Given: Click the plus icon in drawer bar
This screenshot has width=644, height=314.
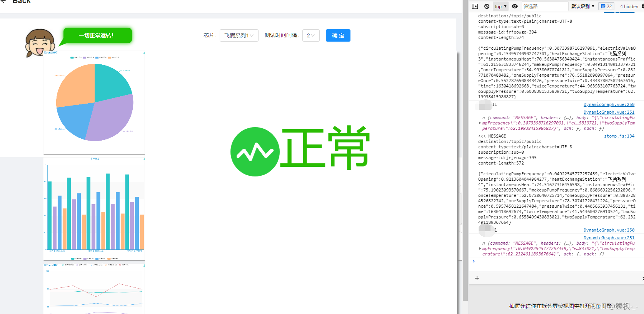Looking at the screenshot, I should (x=477, y=278).
